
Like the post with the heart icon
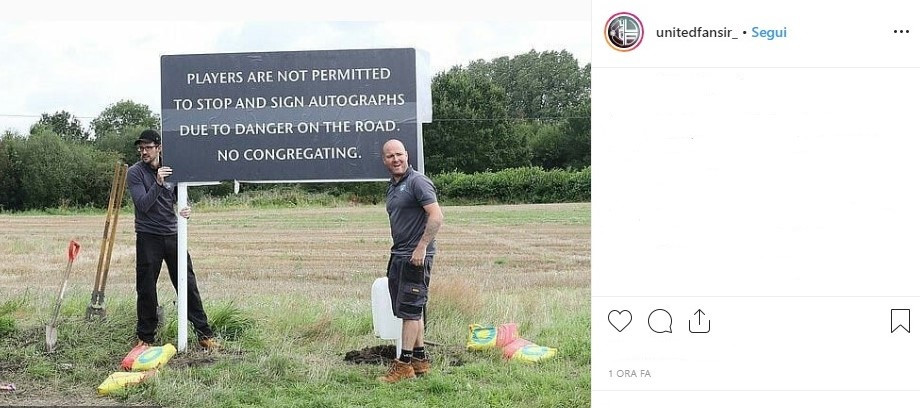point(620,321)
